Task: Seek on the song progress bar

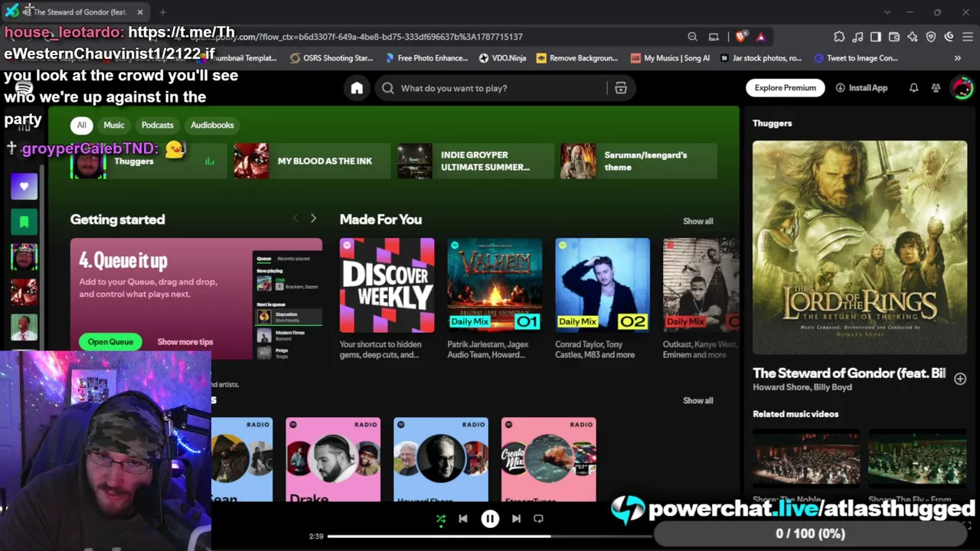Action: click(x=490, y=536)
